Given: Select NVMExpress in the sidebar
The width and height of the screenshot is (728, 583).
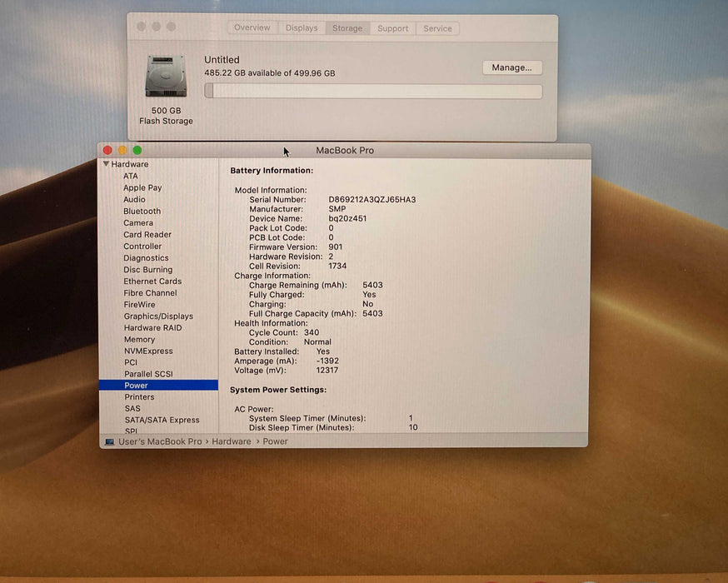Looking at the screenshot, I should pos(148,351).
